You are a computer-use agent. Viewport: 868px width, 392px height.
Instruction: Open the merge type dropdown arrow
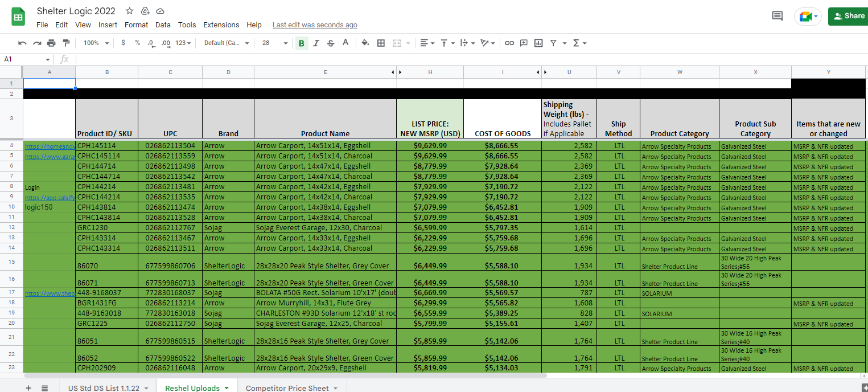pyautogui.click(x=409, y=43)
